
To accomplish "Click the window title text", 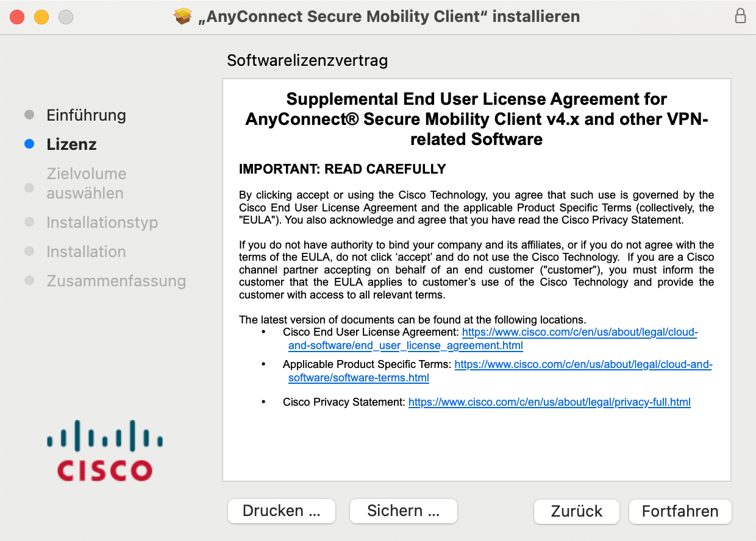I will click(x=389, y=16).
